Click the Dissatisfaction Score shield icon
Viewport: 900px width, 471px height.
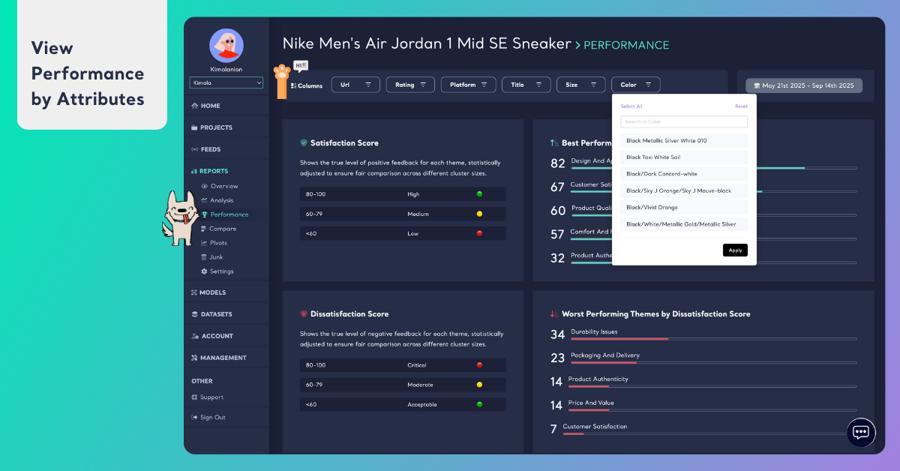(304, 314)
